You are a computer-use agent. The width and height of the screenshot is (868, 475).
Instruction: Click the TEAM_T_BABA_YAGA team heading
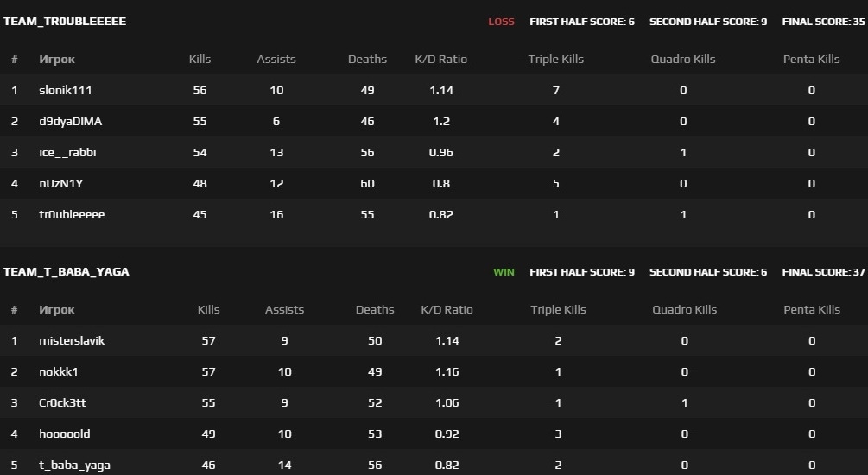coord(67,272)
